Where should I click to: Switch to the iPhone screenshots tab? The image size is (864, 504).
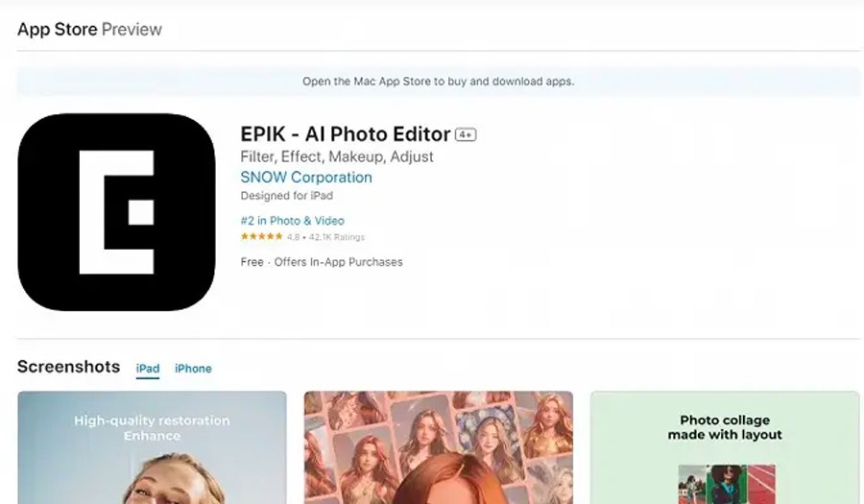[x=193, y=369]
